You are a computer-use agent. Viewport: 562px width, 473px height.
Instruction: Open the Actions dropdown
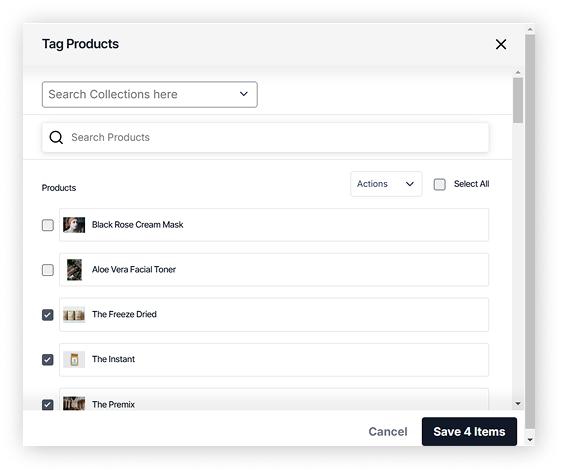tap(386, 184)
